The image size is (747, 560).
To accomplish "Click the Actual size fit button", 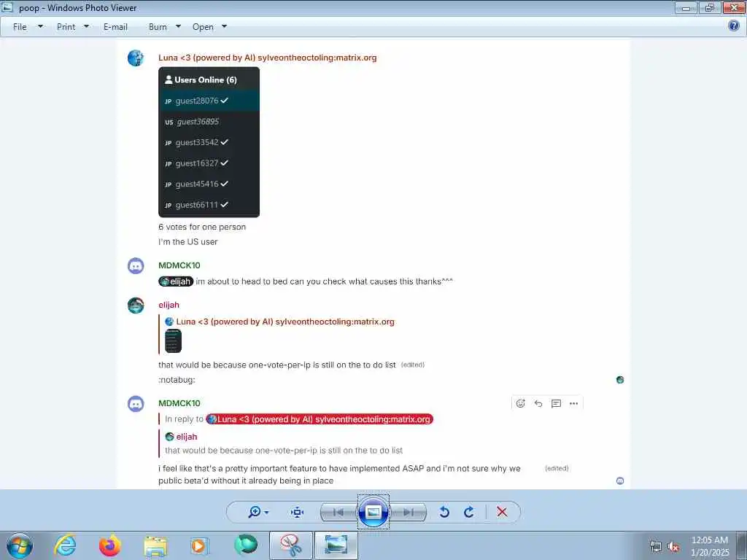I will pos(297,513).
